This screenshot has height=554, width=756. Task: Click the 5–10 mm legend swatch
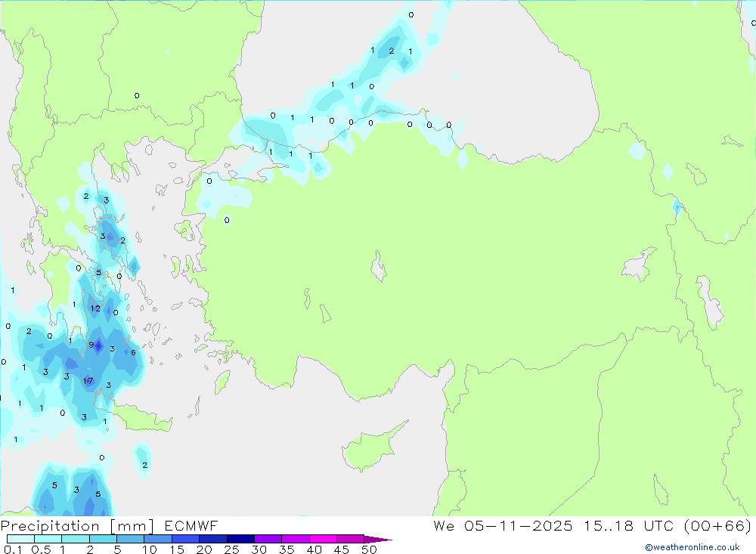pos(131,539)
